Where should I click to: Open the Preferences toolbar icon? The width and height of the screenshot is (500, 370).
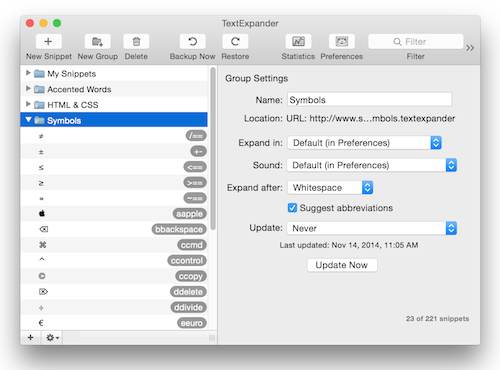point(342,42)
